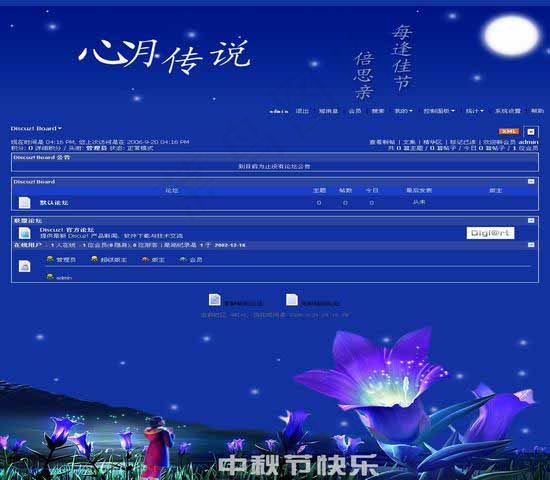Click the orange XML feed icon
The height and width of the screenshot is (480, 550).
click(508, 131)
